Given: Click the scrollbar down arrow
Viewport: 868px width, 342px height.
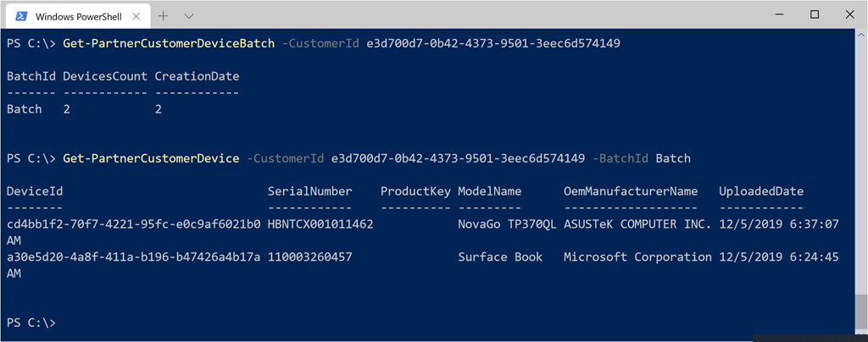Looking at the screenshot, I should (861, 334).
